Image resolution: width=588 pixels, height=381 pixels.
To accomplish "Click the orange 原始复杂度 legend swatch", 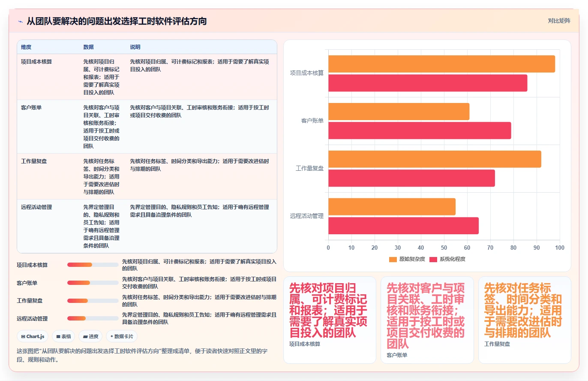I will (393, 259).
